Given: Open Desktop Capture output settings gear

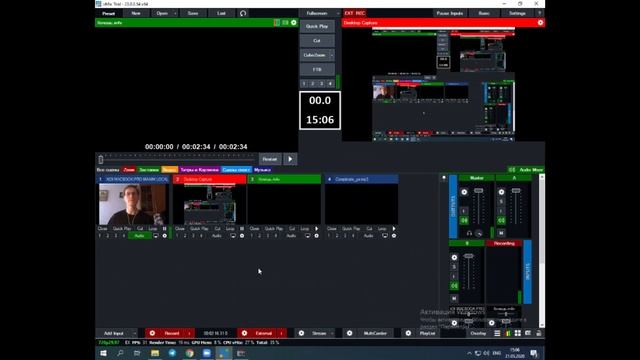Looking at the screenshot, I should 540,23.
